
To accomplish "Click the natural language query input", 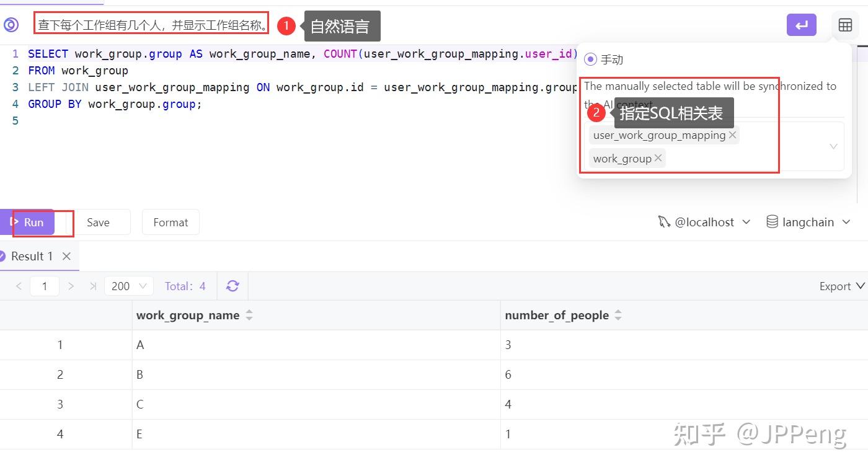I will (x=149, y=25).
